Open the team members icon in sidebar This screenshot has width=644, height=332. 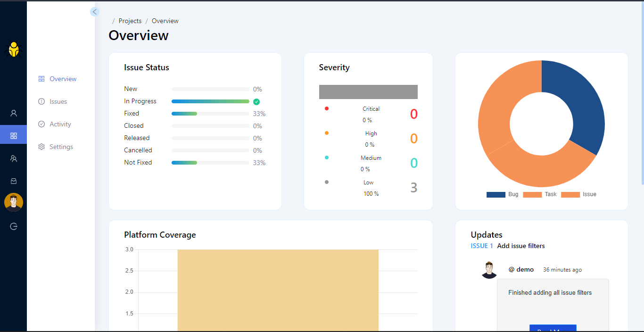(13, 158)
